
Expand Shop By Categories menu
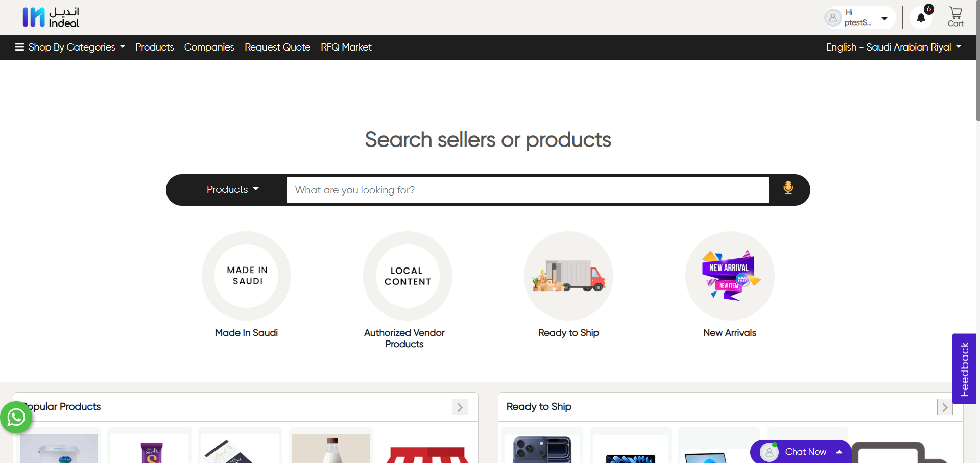coord(70,47)
